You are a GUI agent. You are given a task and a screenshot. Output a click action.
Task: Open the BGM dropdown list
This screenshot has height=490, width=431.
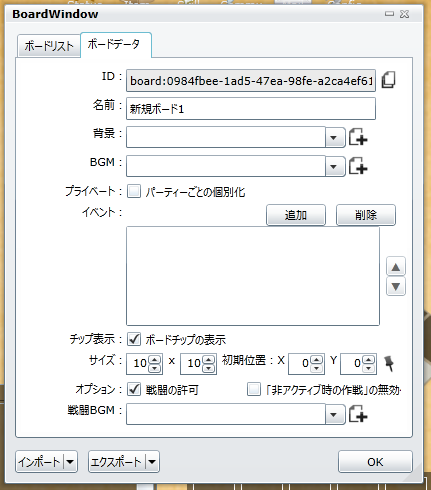[x=334, y=166]
